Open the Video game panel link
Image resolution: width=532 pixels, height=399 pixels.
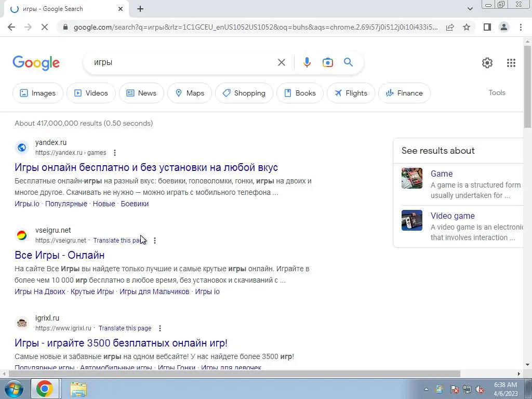pos(453,216)
